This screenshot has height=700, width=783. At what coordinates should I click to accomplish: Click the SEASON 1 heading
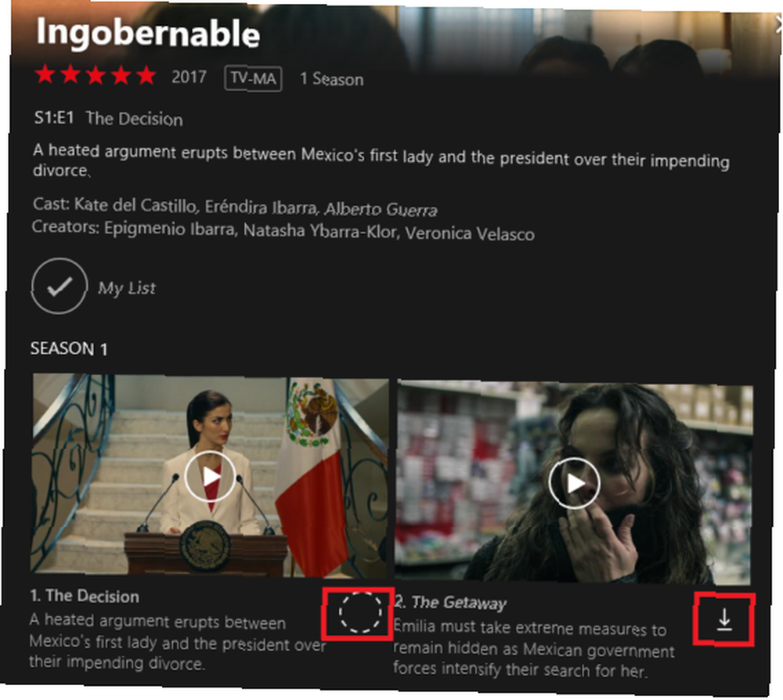coord(69,348)
